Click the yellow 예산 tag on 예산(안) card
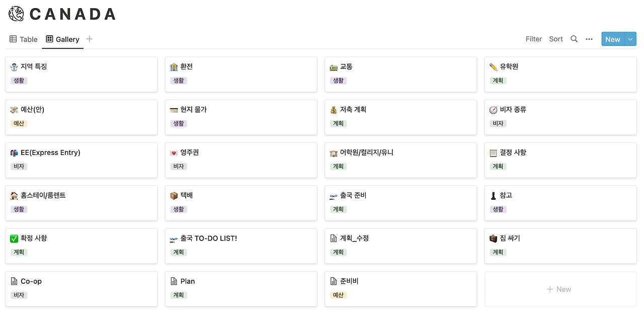Image resolution: width=644 pixels, height=317 pixels. [x=19, y=123]
